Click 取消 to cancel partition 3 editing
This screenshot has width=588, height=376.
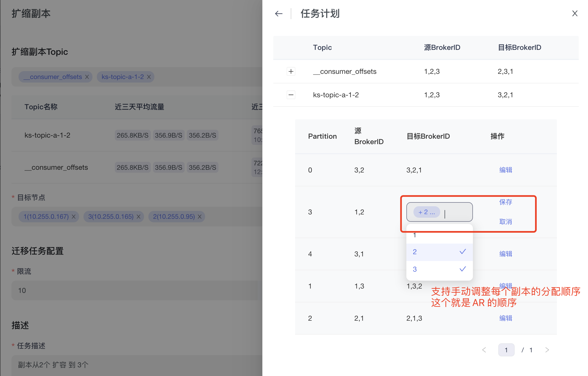505,222
